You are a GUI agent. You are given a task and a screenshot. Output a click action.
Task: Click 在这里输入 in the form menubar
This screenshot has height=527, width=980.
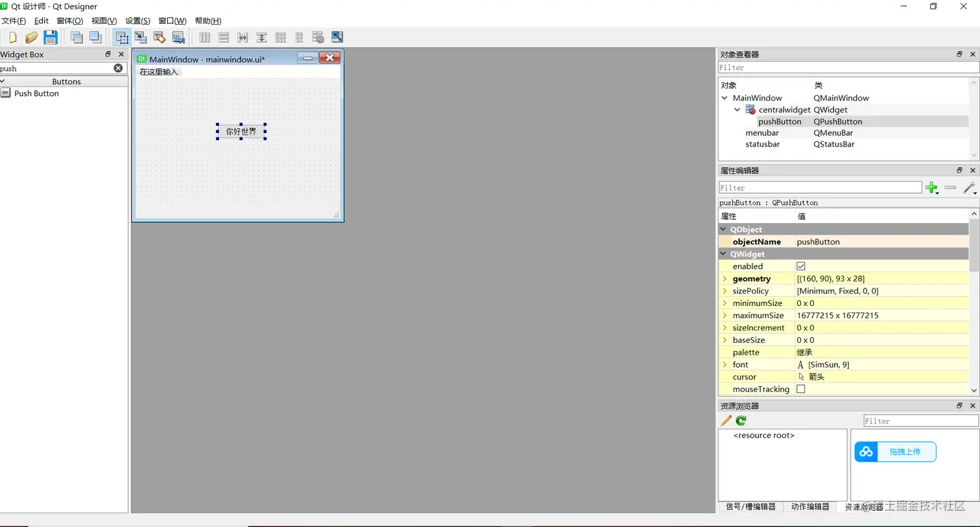(x=159, y=72)
